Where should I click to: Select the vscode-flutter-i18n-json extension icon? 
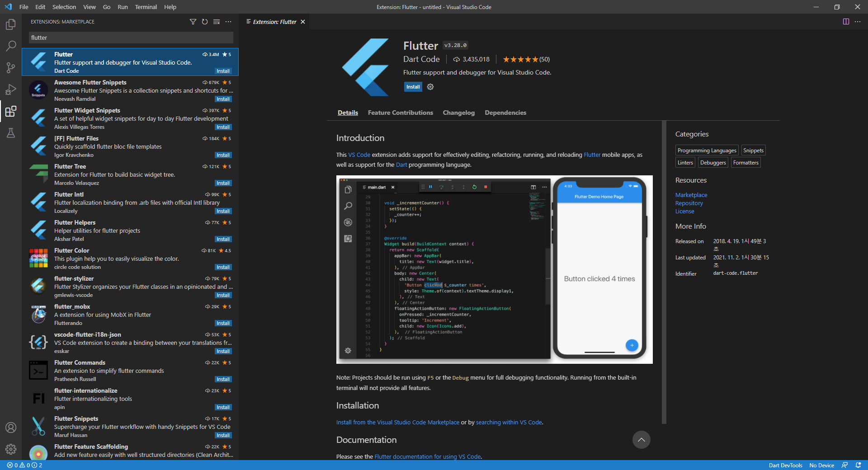pos(38,343)
